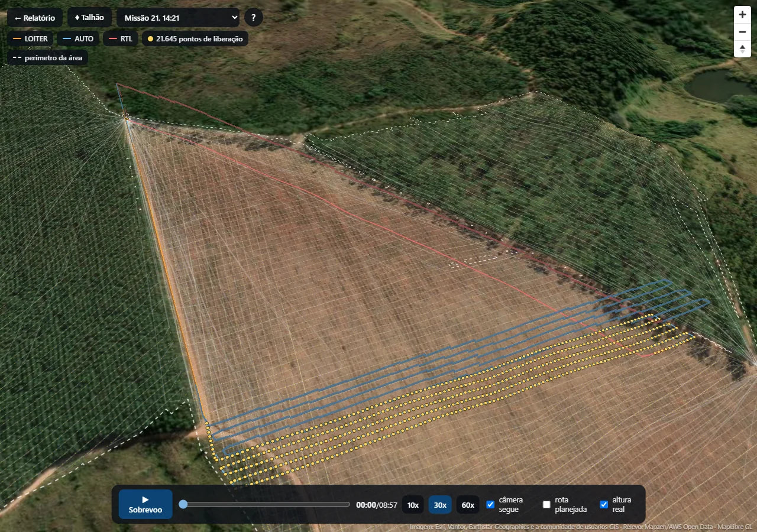Toggle the AUTO legend chip
This screenshot has width=757, height=532.
pos(79,39)
